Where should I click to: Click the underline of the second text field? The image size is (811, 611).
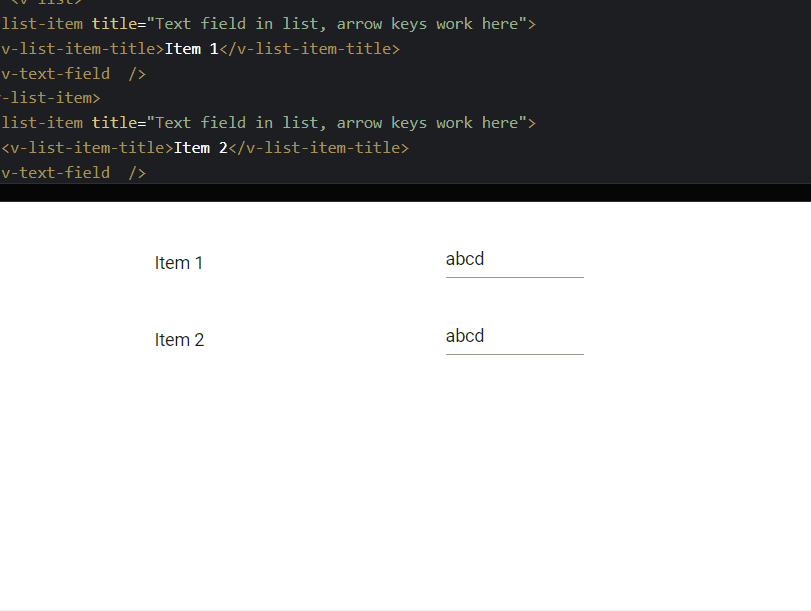[x=514, y=352]
